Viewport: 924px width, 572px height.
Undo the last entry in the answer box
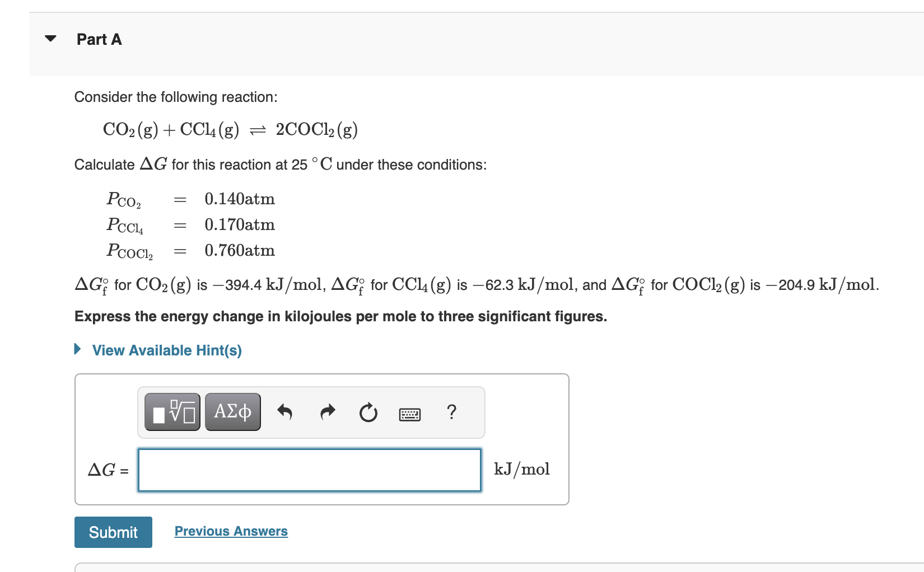285,412
